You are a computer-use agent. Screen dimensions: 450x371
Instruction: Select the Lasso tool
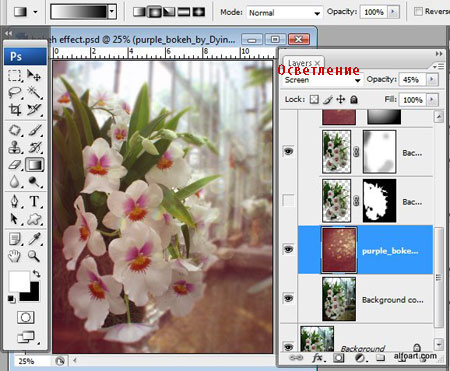pos(15,92)
